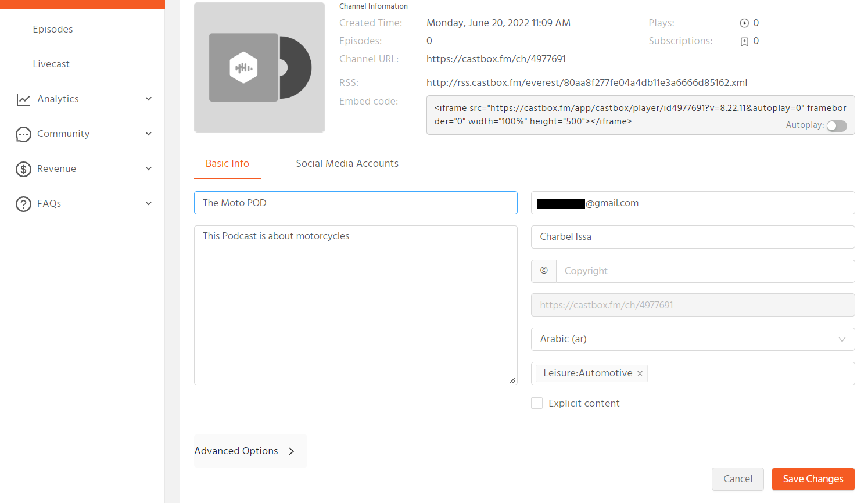
Task: Select the Basic Info tab
Action: 227,163
